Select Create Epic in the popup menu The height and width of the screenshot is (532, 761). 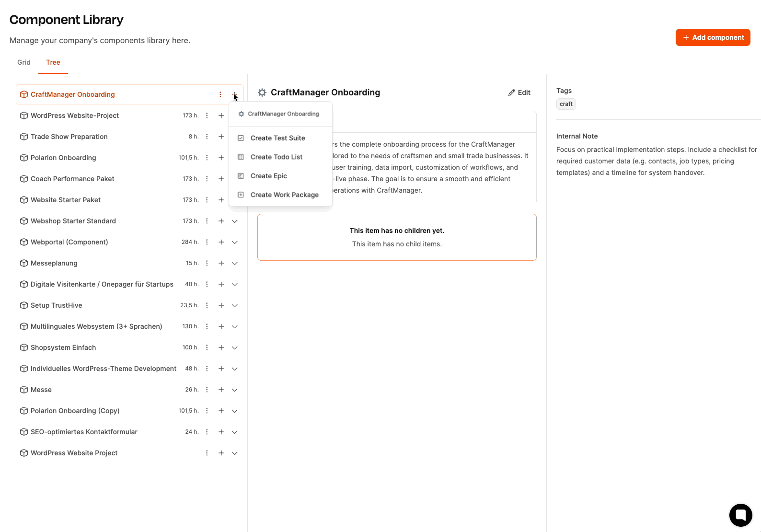click(268, 176)
